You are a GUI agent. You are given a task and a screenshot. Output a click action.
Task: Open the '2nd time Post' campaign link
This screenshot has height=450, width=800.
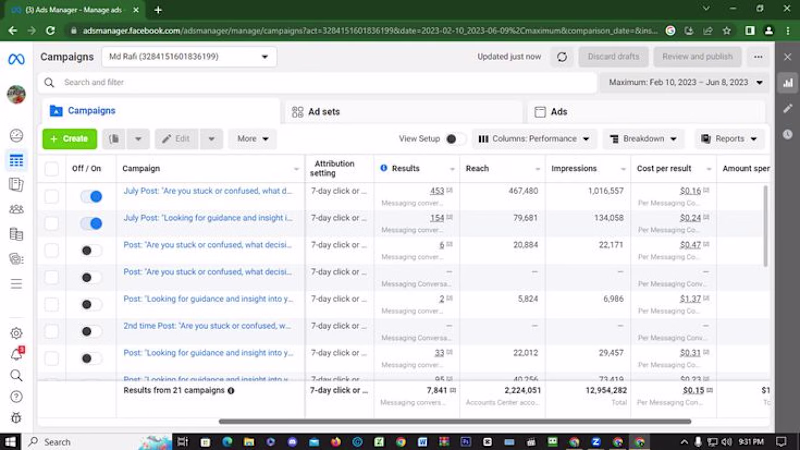click(x=207, y=325)
